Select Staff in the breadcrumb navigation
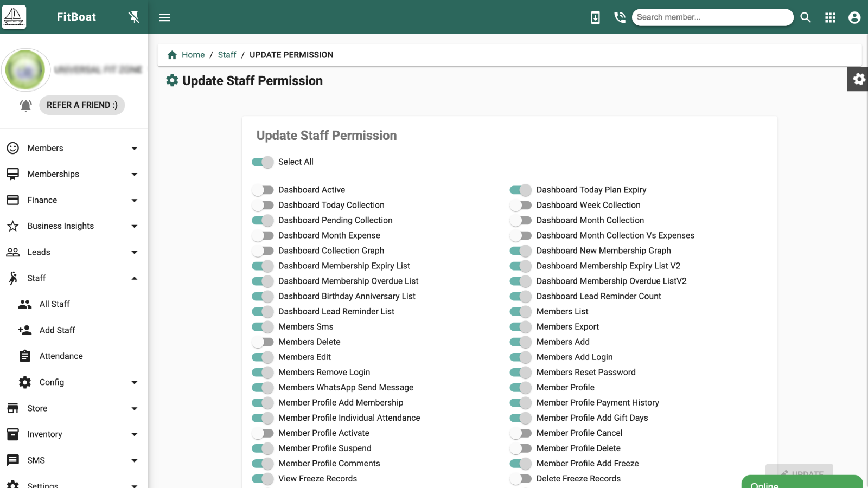Screen dimensions: 868x488 coord(227,55)
